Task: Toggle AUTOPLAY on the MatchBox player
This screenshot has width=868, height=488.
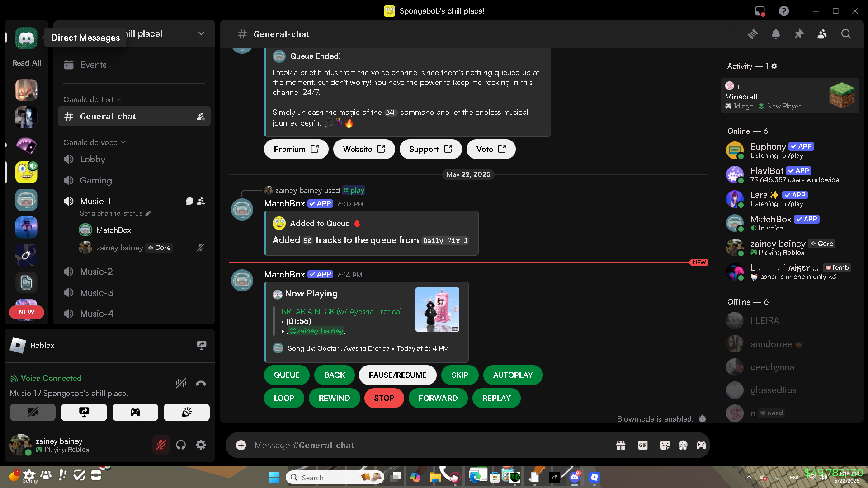Action: [x=513, y=375]
